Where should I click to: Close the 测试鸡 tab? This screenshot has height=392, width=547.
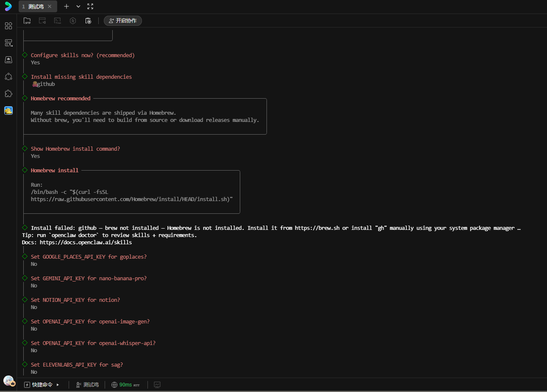coord(50,6)
